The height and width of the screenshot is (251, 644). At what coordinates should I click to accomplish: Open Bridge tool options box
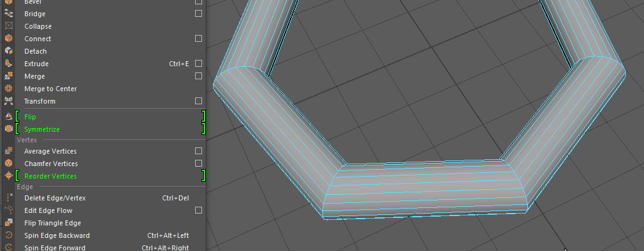click(x=198, y=14)
